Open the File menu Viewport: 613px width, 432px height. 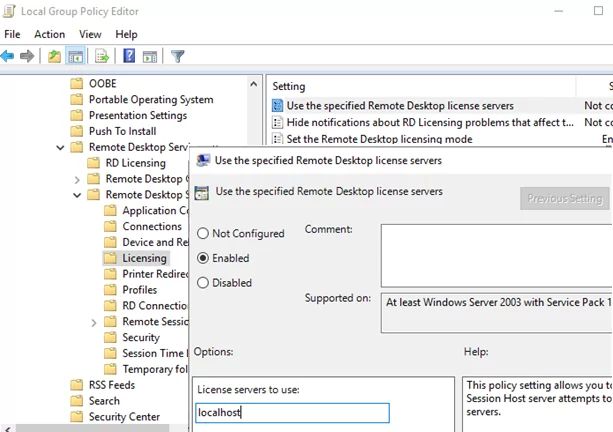(x=12, y=34)
